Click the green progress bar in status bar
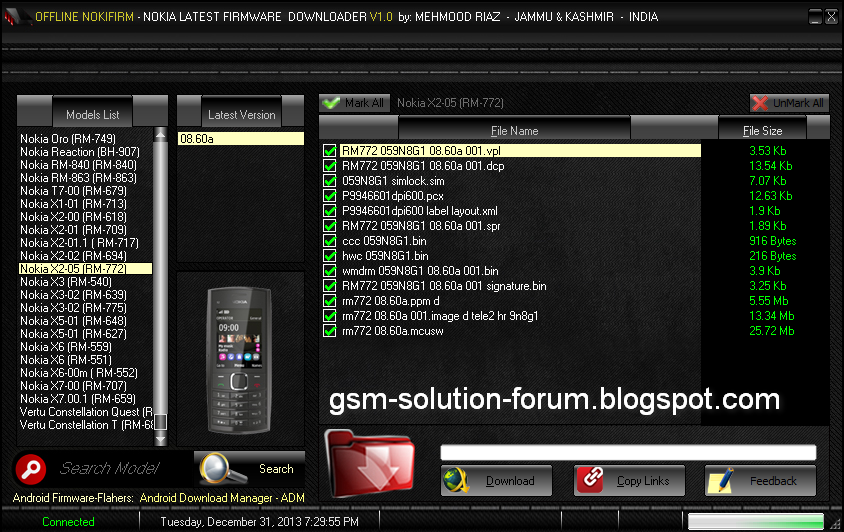 (x=756, y=521)
